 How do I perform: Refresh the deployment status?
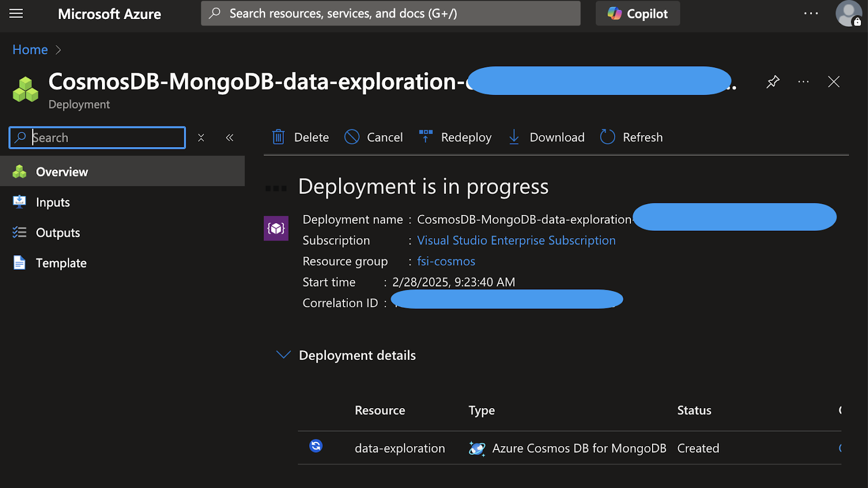pyautogui.click(x=631, y=137)
